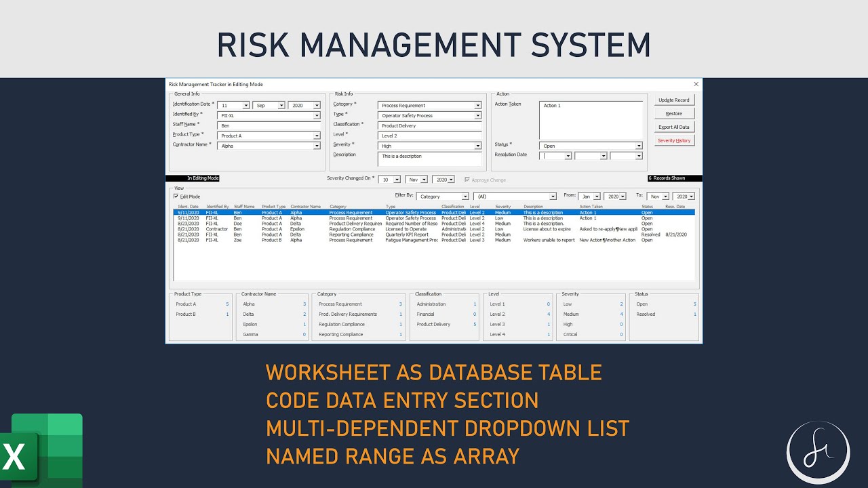Click the Reso. Date column header
The height and width of the screenshot is (488, 868).
(x=675, y=207)
